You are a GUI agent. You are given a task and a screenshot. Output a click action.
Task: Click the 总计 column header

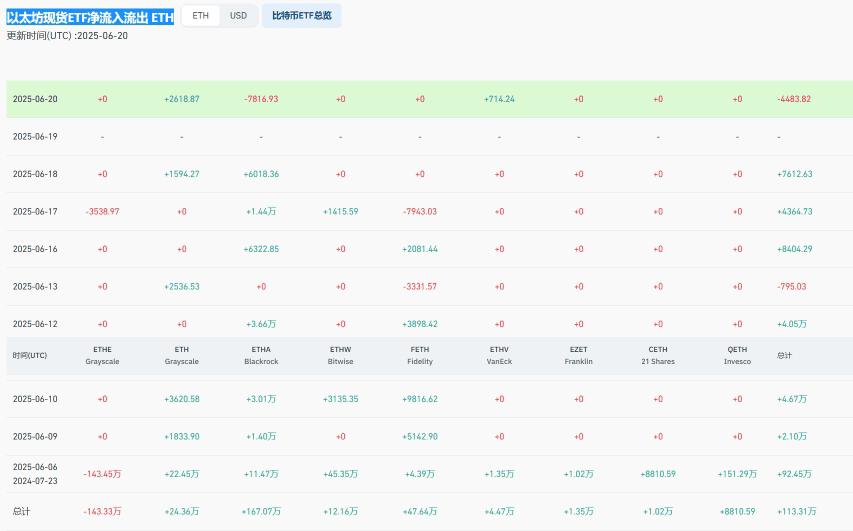[783, 356]
